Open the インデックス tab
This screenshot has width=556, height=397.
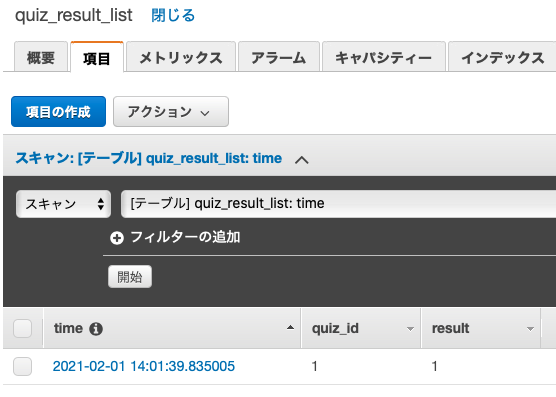tap(503, 57)
